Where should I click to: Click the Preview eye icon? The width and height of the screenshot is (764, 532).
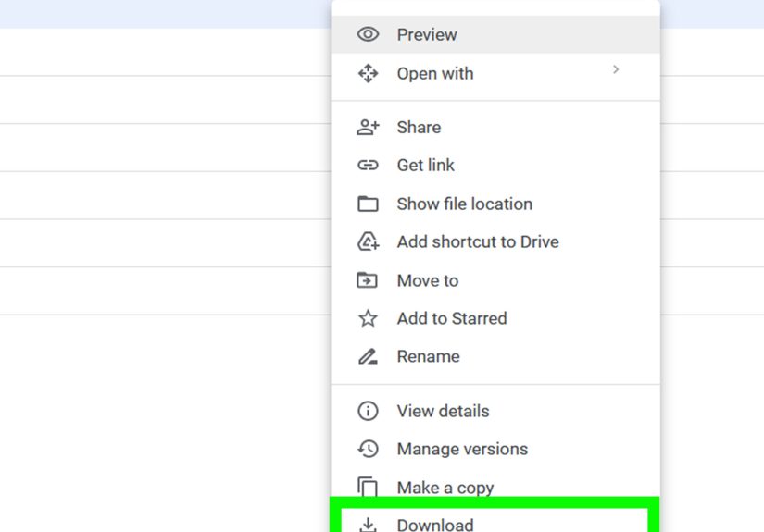tap(368, 34)
